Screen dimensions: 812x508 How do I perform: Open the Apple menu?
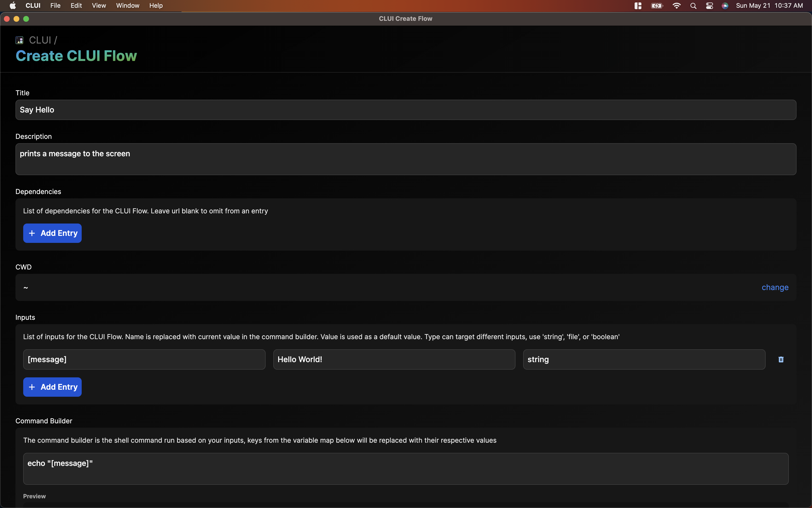click(x=13, y=5)
